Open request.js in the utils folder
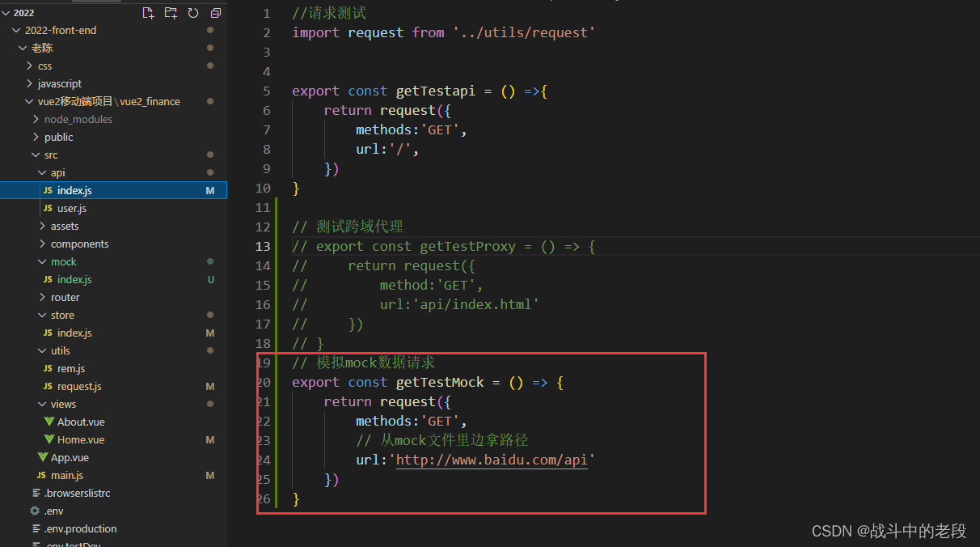Screen dimensions: 980x547 [79, 386]
